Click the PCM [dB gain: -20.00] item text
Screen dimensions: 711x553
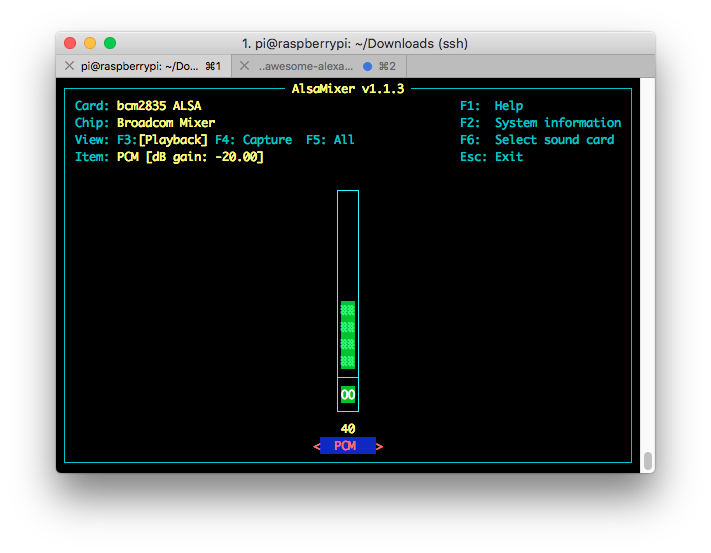190,157
